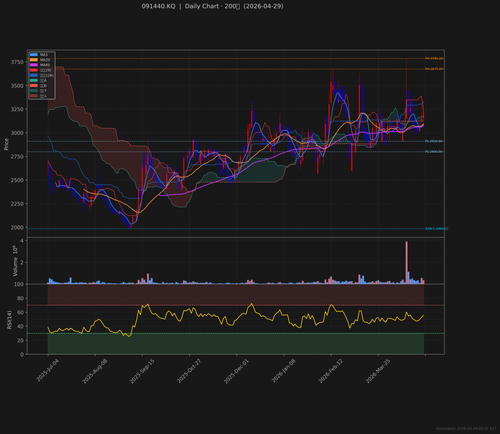The height and width of the screenshot is (434, 500).
Task: Select the MA5 legend label
Action: point(44,54)
